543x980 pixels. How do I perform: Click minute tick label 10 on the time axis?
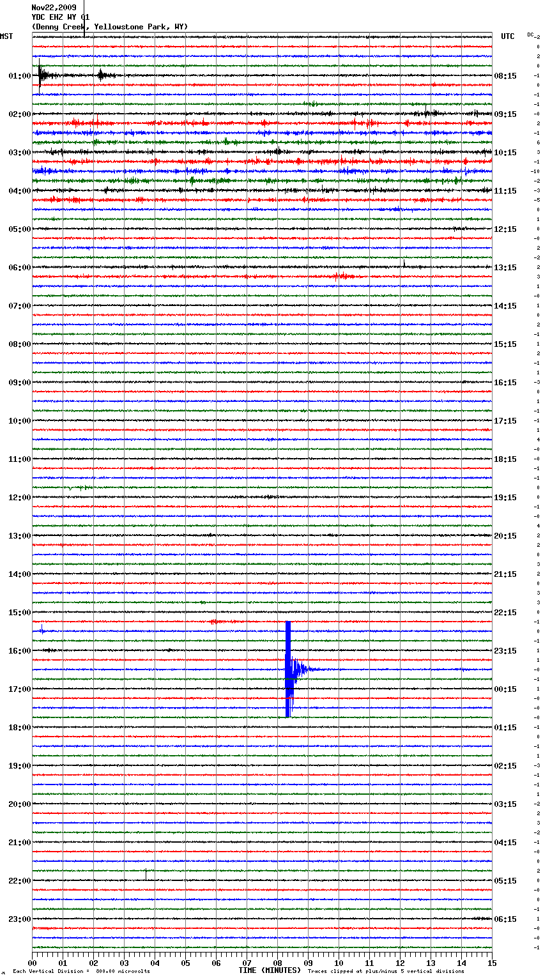click(x=339, y=963)
